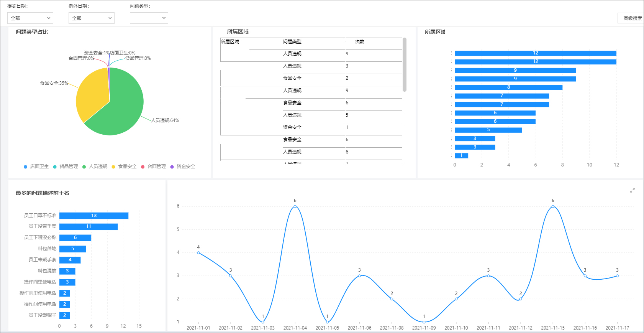Click the line chart point at 2021-11-04
Image resolution: width=644 pixels, height=333 pixels.
pos(295,206)
